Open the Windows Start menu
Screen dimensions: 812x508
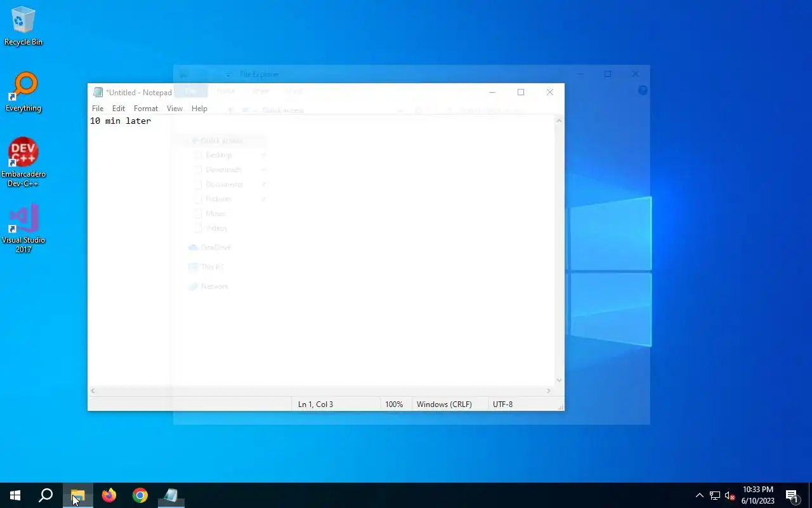15,495
